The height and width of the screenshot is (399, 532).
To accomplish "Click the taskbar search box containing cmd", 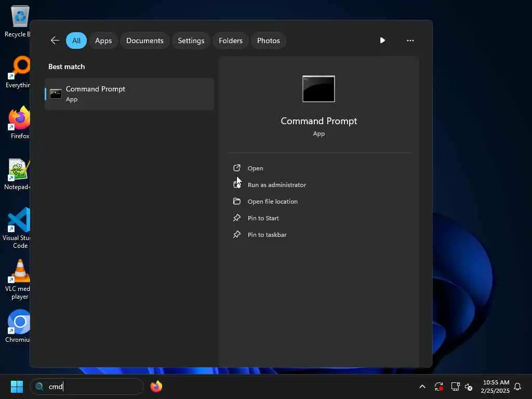I will click(87, 387).
